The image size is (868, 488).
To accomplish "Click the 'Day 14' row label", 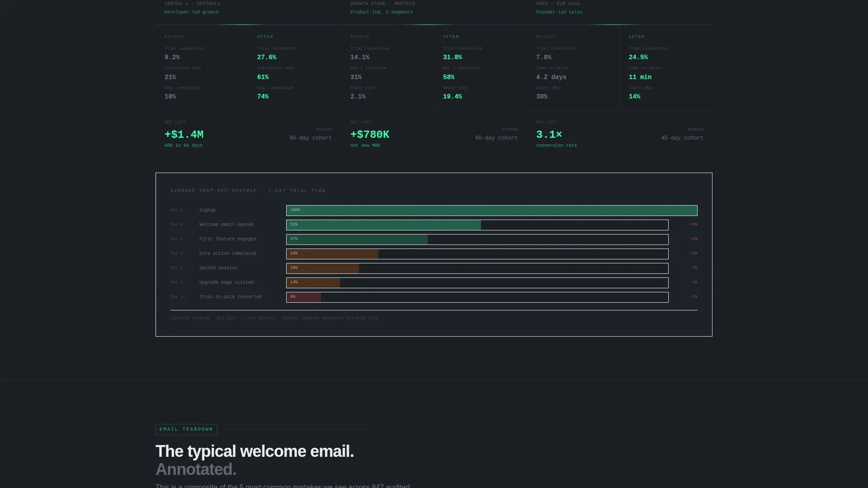I will click(x=178, y=297).
